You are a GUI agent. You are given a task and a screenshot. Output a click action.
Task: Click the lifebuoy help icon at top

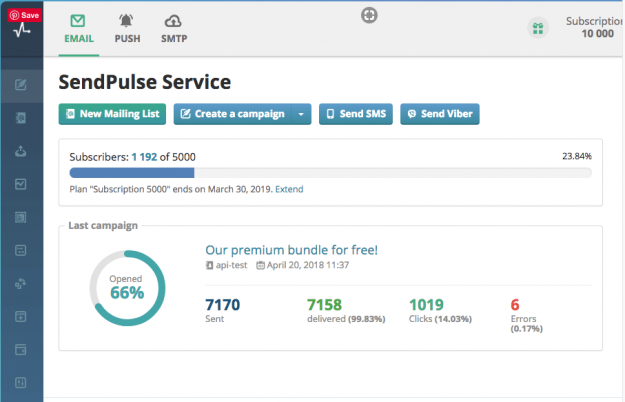pos(368,15)
